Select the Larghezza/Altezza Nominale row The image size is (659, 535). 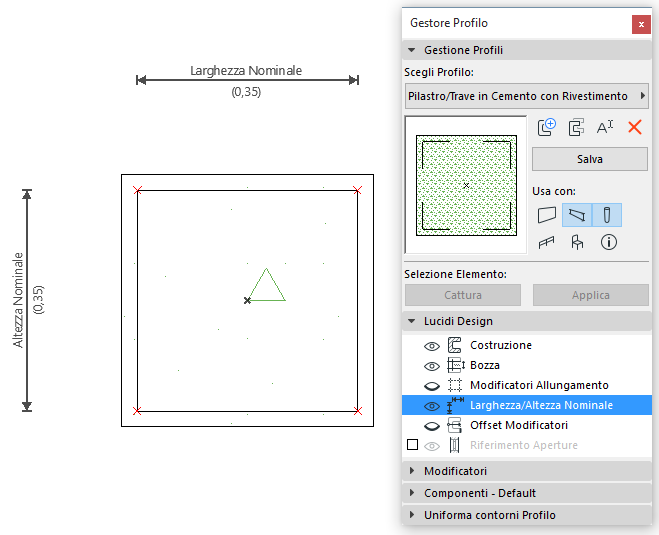point(527,405)
